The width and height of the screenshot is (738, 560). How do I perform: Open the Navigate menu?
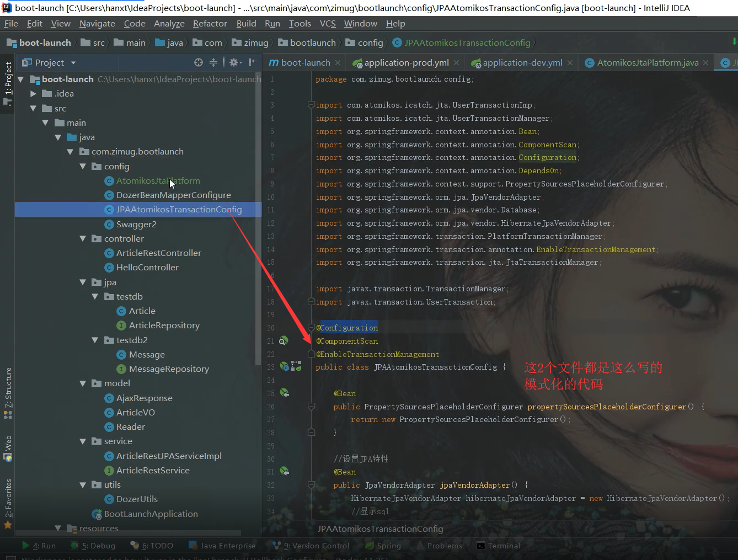pos(97,23)
